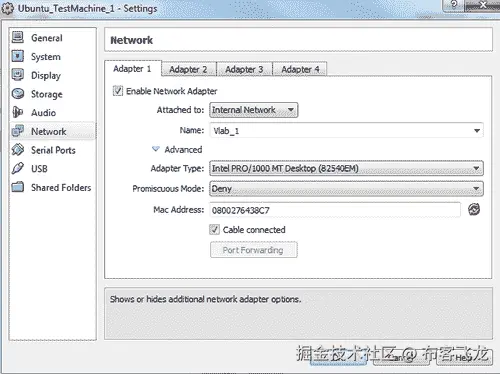
Task: Click the Shared Folders folder icon
Action: point(18,187)
